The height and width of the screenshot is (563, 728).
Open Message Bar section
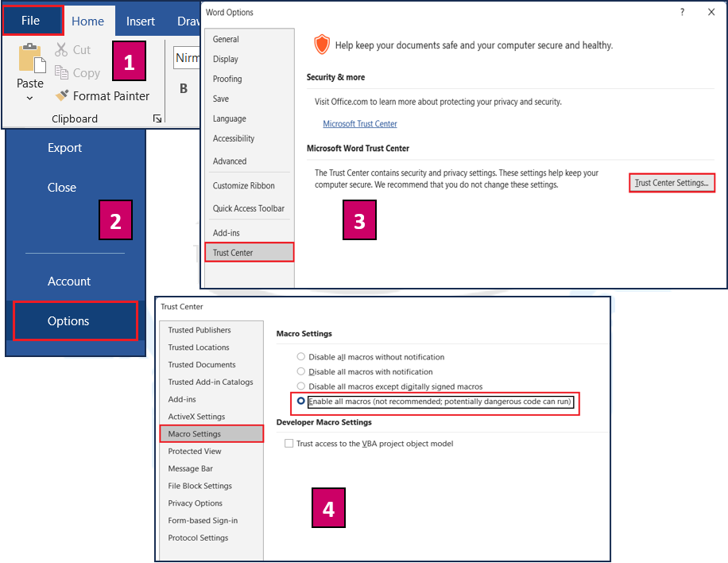pyautogui.click(x=211, y=468)
